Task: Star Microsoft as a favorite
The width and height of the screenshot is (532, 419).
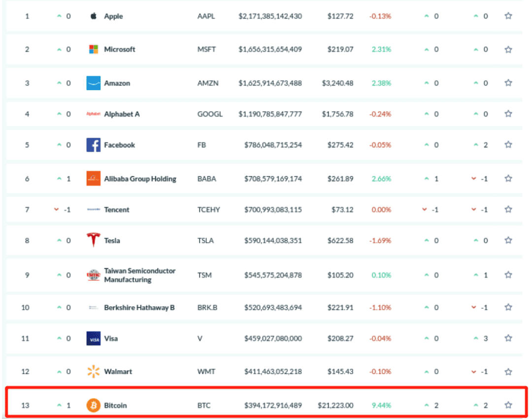Action: 508,50
